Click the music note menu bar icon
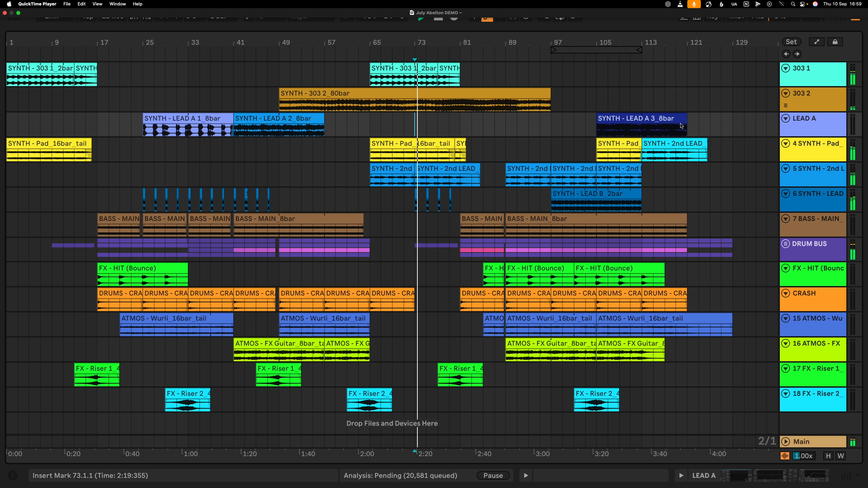Image resolution: width=868 pixels, height=488 pixels. pyautogui.click(x=709, y=4)
